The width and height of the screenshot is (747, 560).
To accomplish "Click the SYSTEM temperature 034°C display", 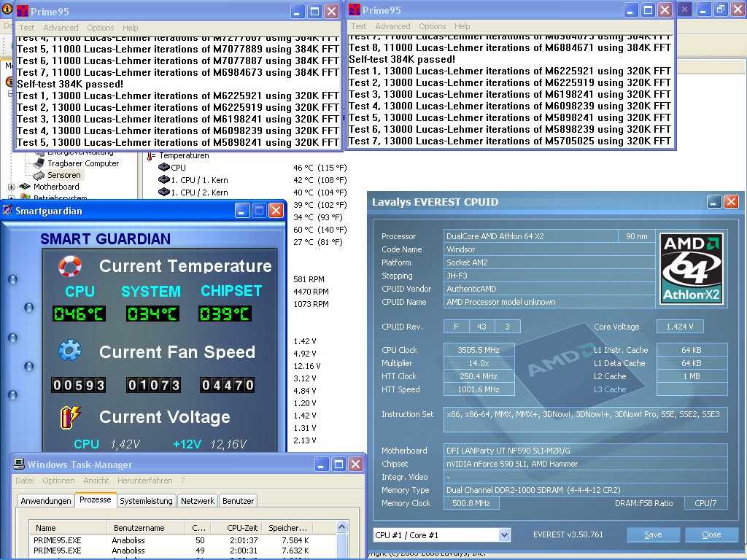I will pos(152,314).
